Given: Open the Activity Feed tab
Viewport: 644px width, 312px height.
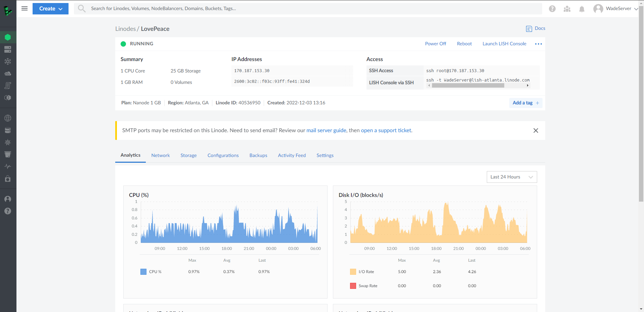Looking at the screenshot, I should pos(292,156).
